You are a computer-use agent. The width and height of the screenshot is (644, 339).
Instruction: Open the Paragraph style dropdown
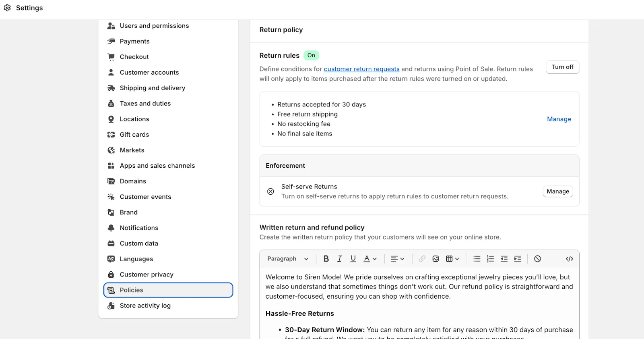tap(288, 259)
